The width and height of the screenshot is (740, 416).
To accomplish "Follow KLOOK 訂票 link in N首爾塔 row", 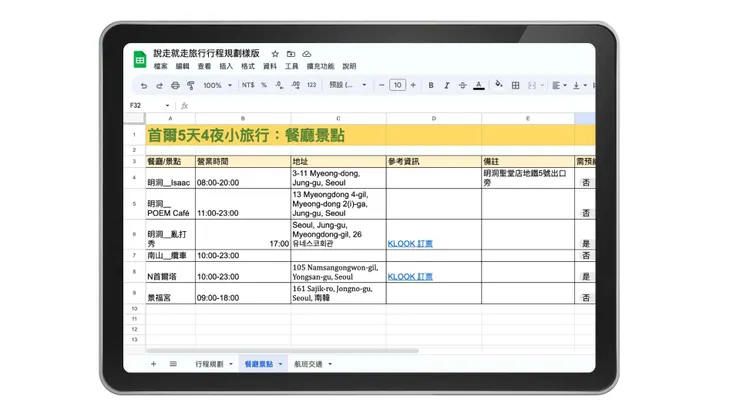I will point(410,277).
